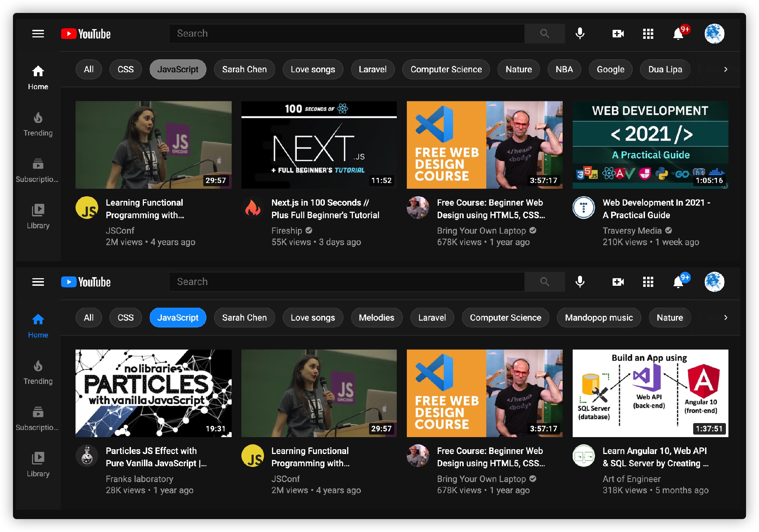Image resolution: width=759 pixels, height=532 pixels.
Task: Open Franks laboratory channel name link
Action: pos(140,479)
